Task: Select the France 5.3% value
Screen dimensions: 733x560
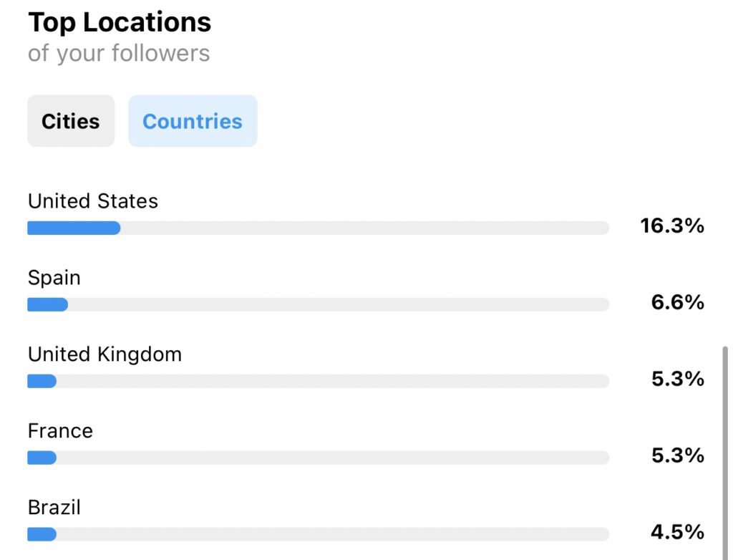Action: [677, 455]
